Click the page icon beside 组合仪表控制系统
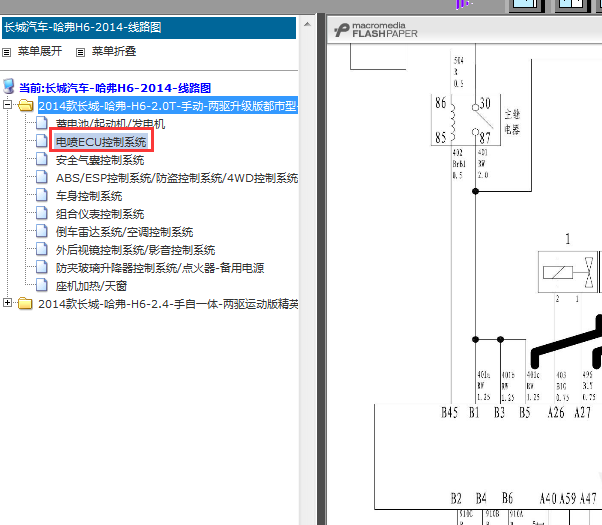This screenshot has width=602, height=525. tap(41, 213)
